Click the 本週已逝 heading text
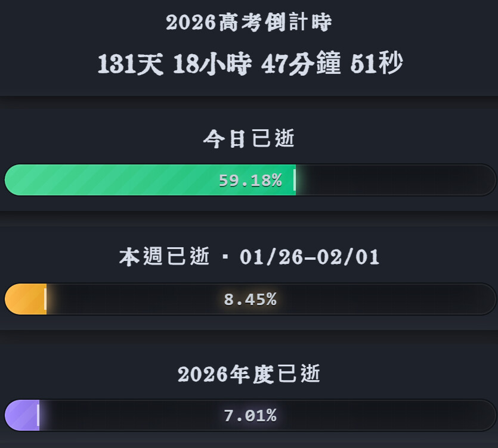498x448 pixels. pyautogui.click(x=164, y=257)
